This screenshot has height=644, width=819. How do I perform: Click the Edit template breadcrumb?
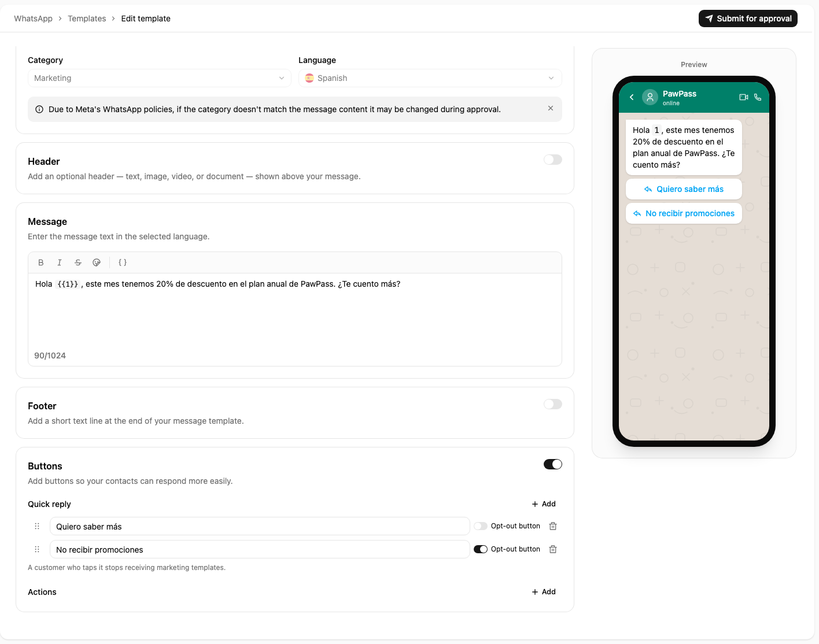[x=146, y=18]
